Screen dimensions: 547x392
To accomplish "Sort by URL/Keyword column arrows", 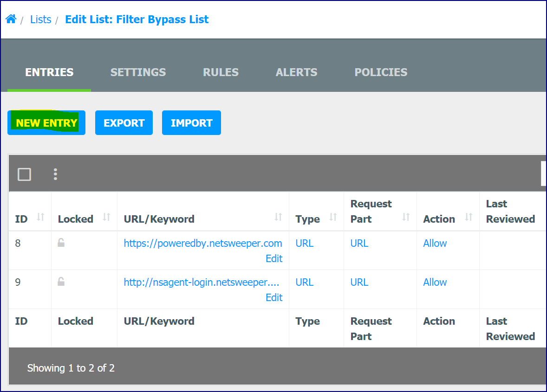I will tap(278, 217).
